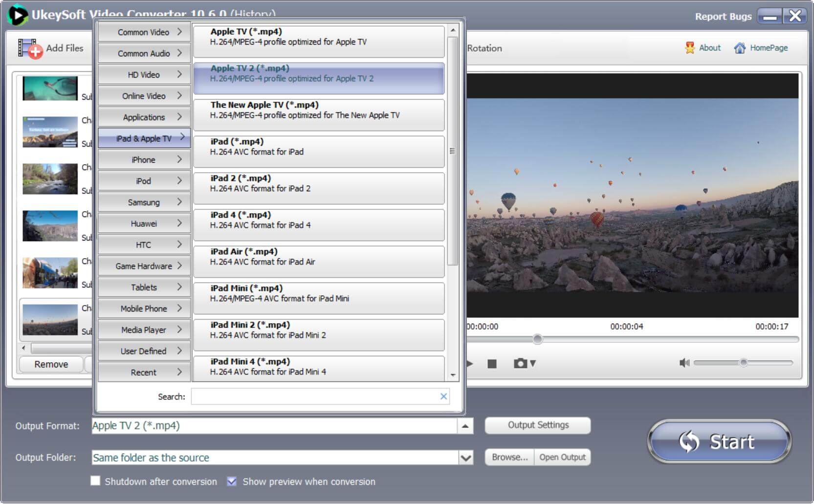
Task: Select the canyon landscape video thumbnail
Action: click(x=50, y=226)
